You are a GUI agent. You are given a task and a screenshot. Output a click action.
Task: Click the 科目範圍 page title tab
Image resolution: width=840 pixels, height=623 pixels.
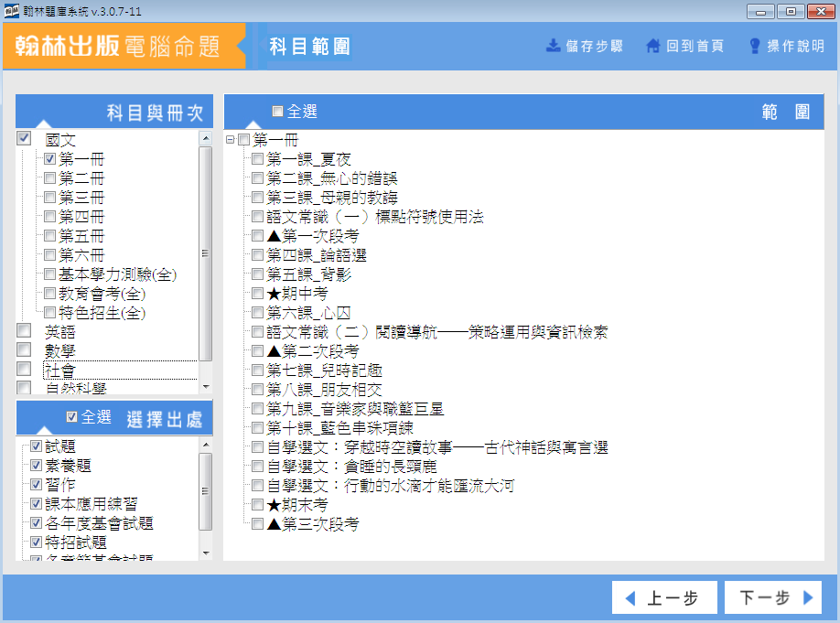(309, 46)
